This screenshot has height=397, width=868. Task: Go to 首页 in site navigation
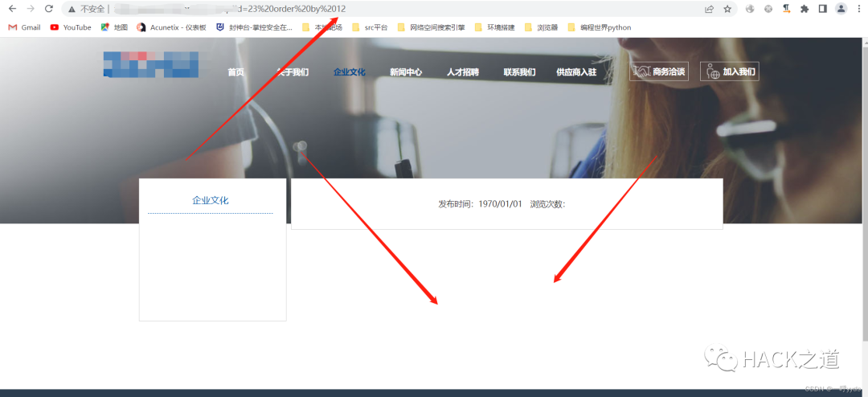[x=235, y=72]
